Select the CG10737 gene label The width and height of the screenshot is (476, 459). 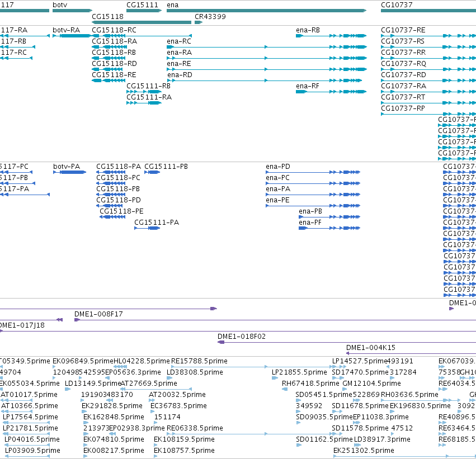(x=397, y=5)
